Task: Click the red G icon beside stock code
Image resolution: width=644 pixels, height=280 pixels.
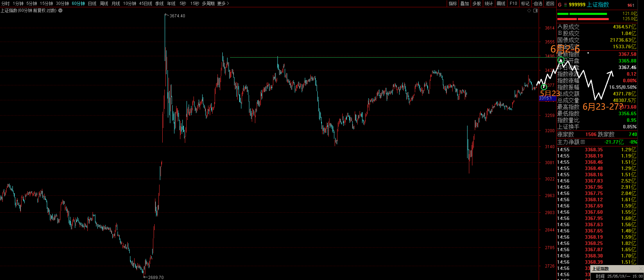Action: pos(560,5)
